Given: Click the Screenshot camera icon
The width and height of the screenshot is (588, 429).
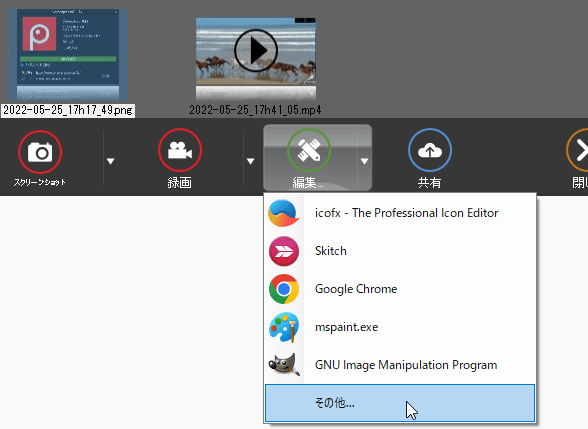Looking at the screenshot, I should click(40, 152).
